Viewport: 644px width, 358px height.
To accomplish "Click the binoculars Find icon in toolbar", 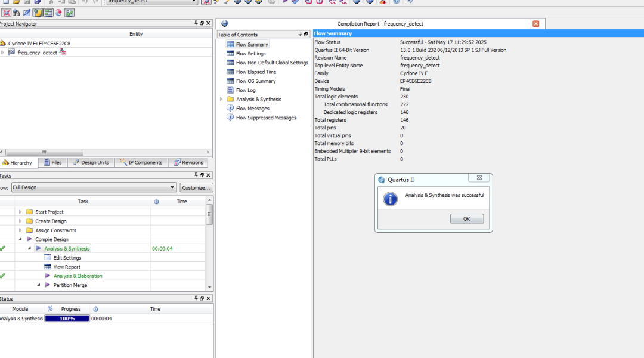I will [x=16, y=13].
